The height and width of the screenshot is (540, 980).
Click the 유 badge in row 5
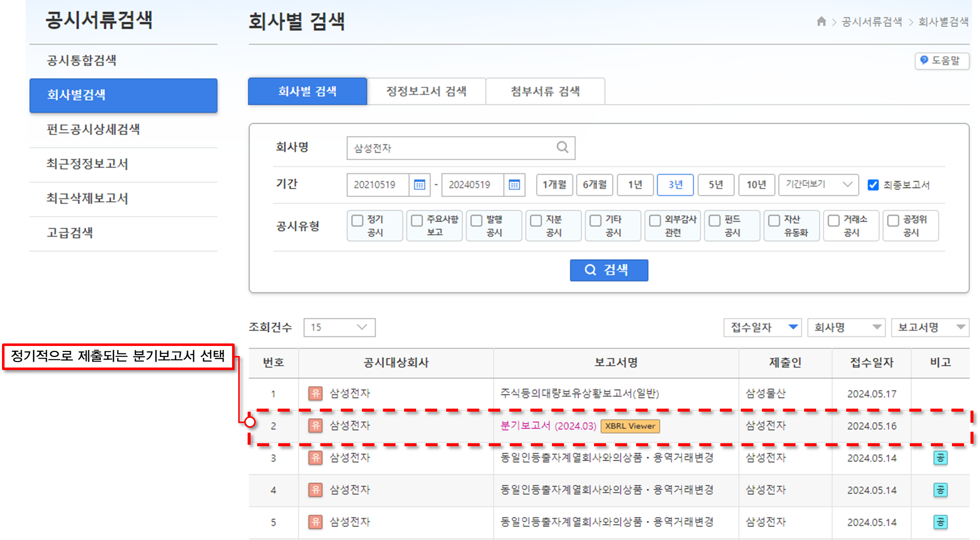coord(315,522)
